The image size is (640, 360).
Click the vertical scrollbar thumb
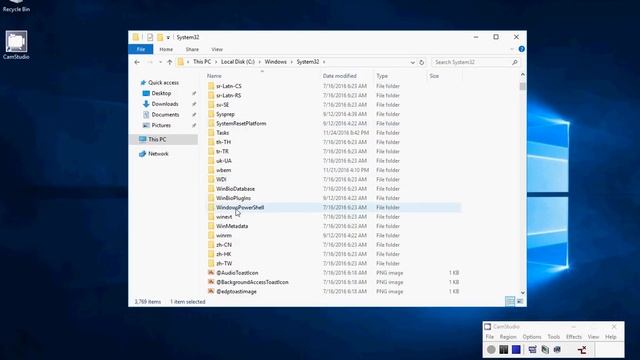click(x=522, y=86)
